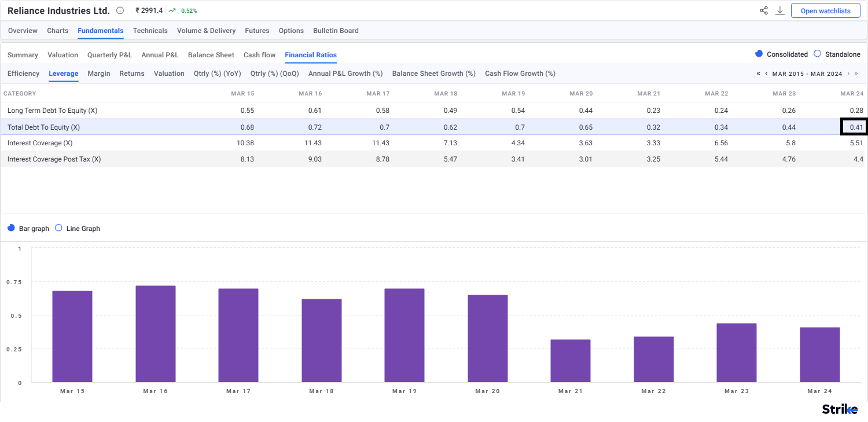This screenshot has height=422, width=868.
Task: Select Interest Coverage Post Tax (X) row
Action: click(x=434, y=159)
